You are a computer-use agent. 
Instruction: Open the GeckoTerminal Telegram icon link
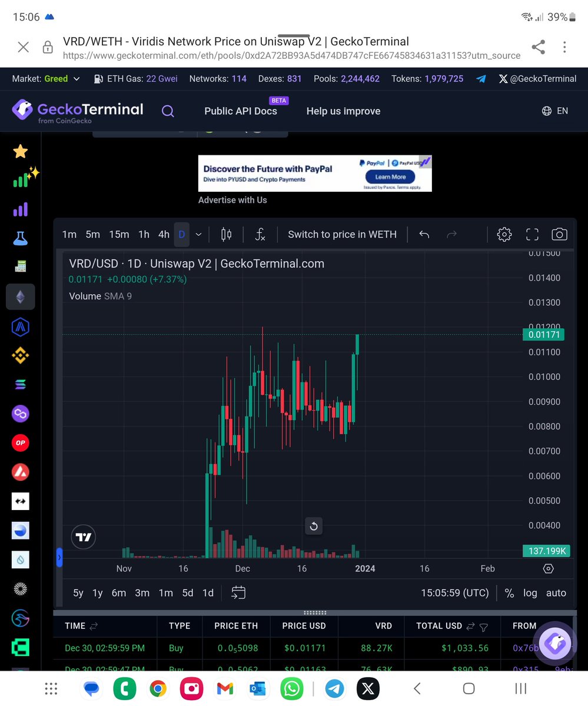(x=481, y=78)
